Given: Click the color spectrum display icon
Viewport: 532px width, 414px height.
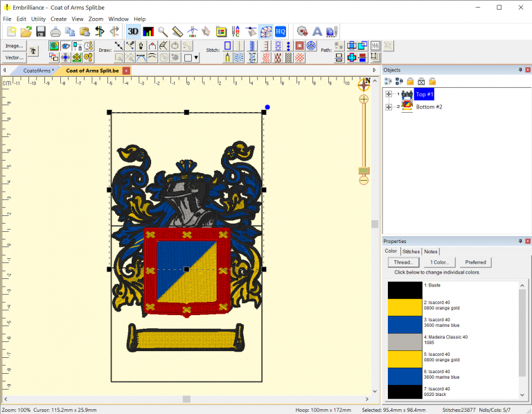Looking at the screenshot, I should coord(148,31).
